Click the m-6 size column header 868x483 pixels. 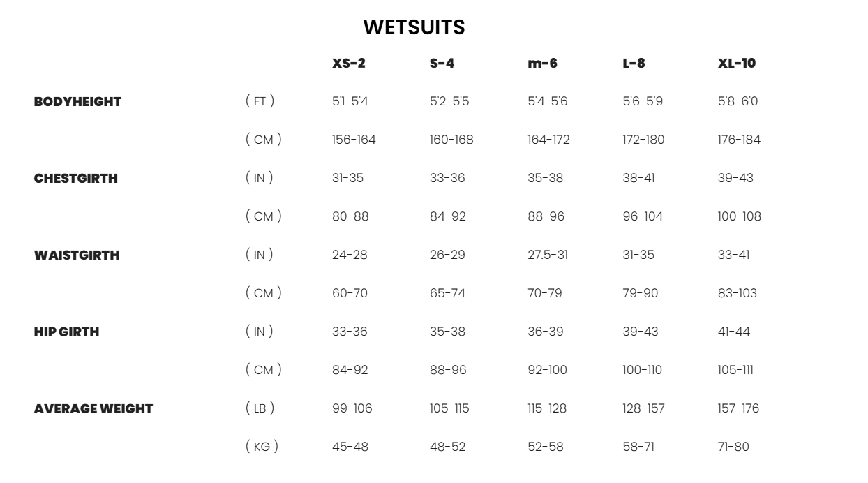542,63
